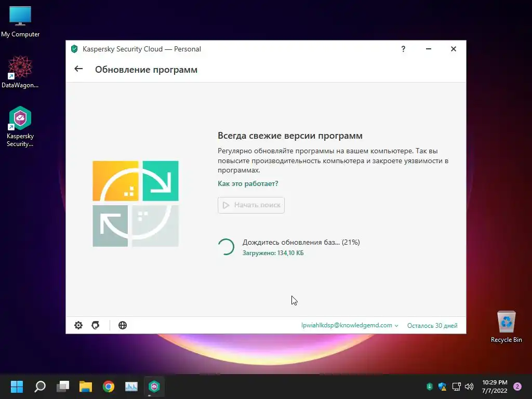This screenshot has height=399, width=532.
Task: Click the Обновление программ page heading
Action: 146,70
